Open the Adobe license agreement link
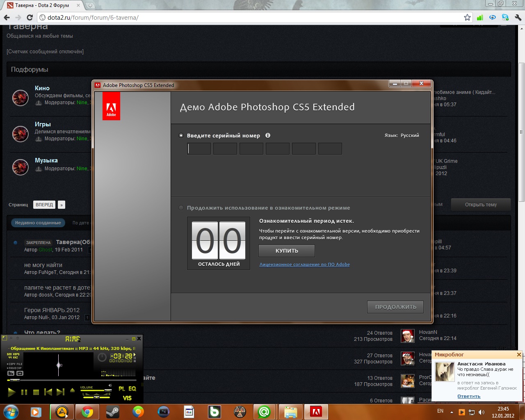 305,265
